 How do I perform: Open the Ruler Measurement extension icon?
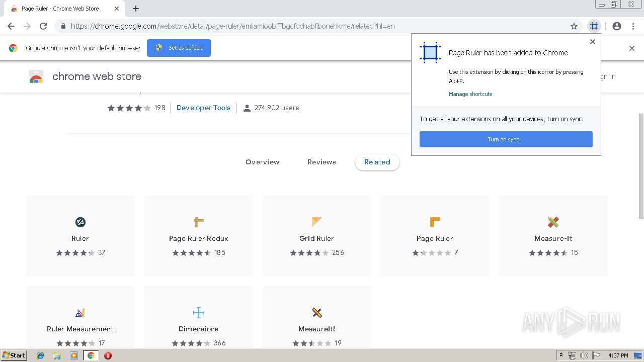pyautogui.click(x=80, y=313)
